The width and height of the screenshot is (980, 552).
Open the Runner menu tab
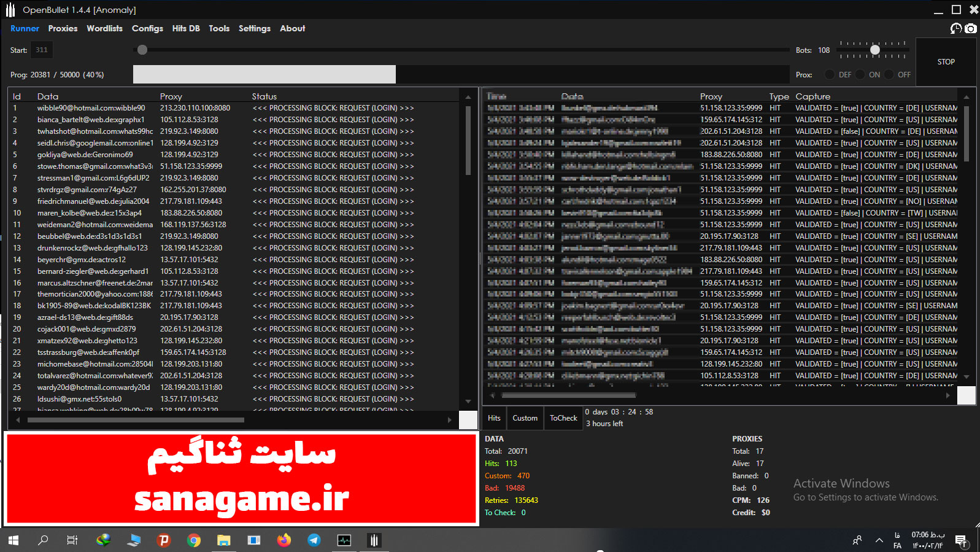[25, 28]
